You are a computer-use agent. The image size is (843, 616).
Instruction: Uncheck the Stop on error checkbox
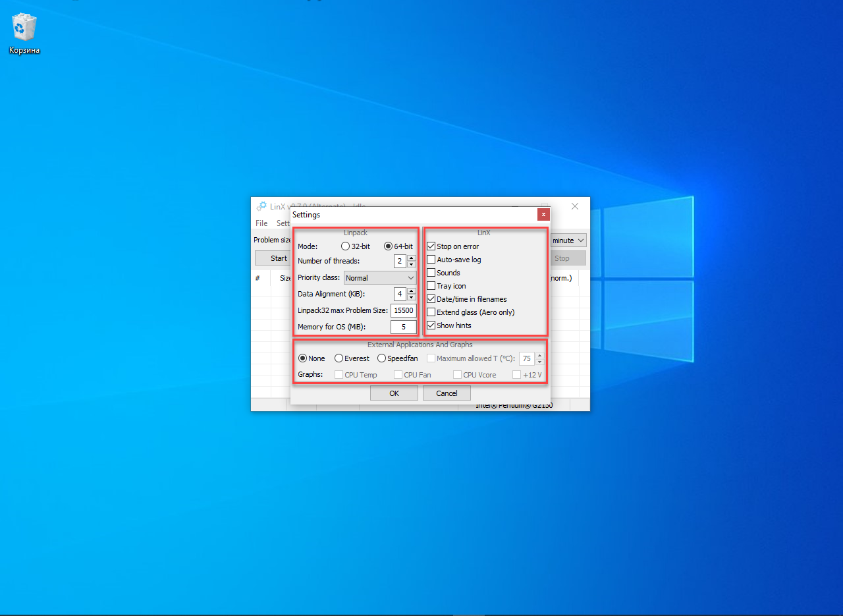453,246
